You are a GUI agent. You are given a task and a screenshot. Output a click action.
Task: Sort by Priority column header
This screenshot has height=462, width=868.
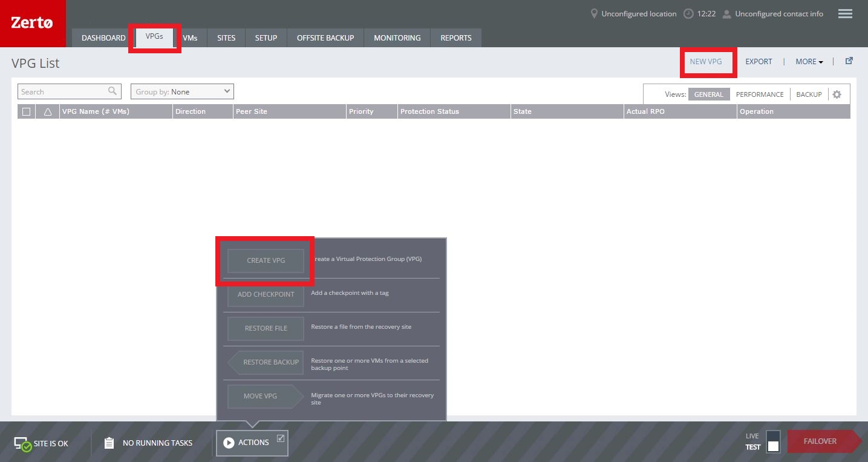372,111
